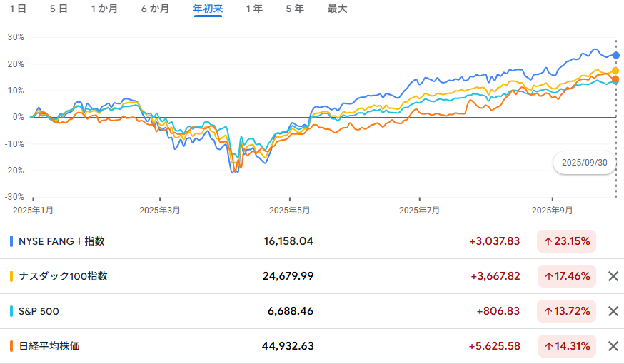Switch to the 5日 range tab
The height and width of the screenshot is (364, 624).
pyautogui.click(x=59, y=9)
